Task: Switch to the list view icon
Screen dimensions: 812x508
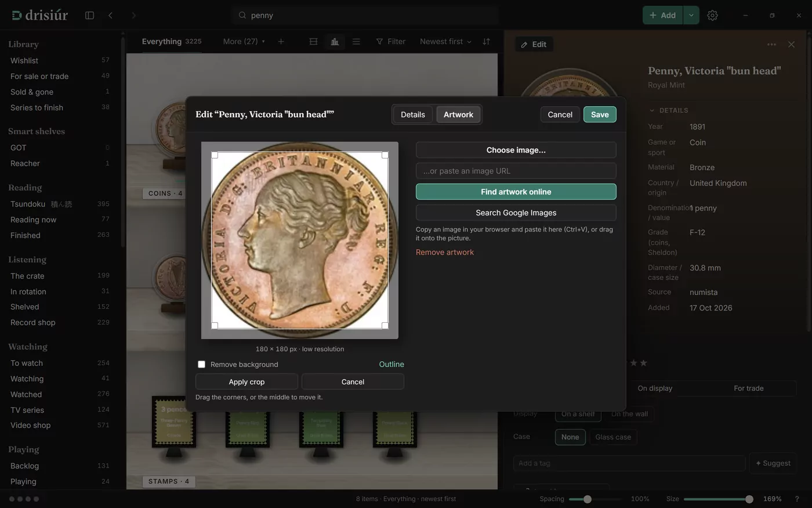Action: [x=356, y=41]
